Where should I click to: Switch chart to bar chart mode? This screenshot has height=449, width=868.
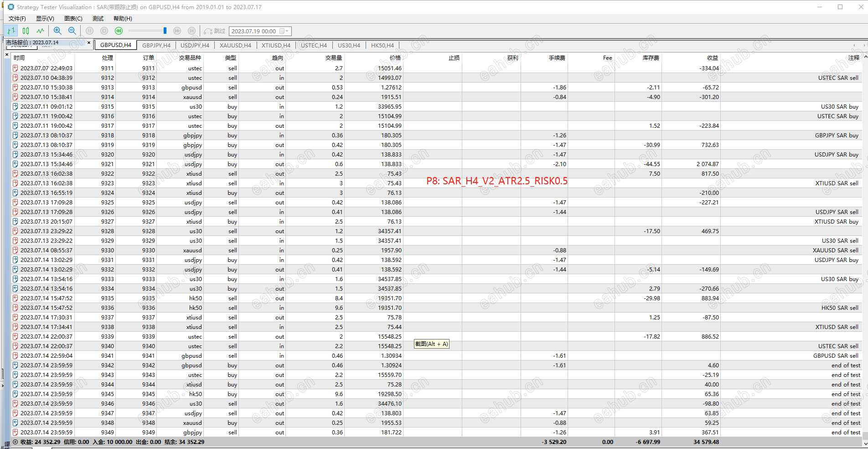pyautogui.click(x=11, y=31)
